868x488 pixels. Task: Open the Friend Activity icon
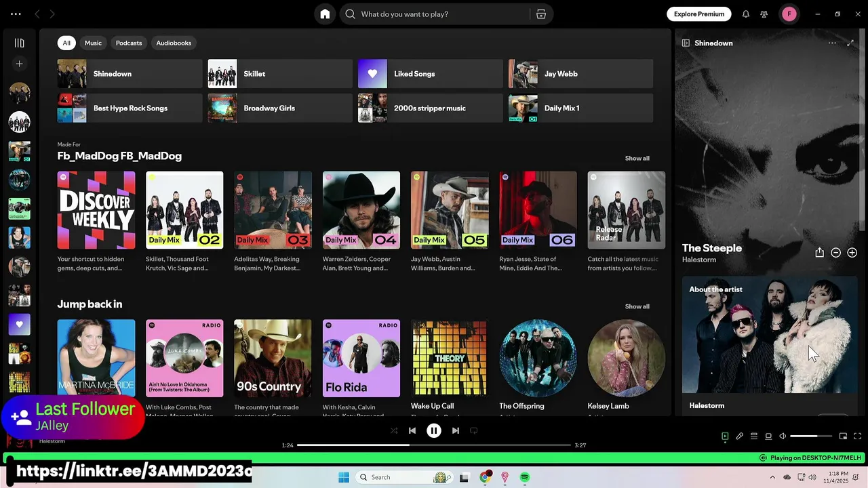[x=764, y=14]
